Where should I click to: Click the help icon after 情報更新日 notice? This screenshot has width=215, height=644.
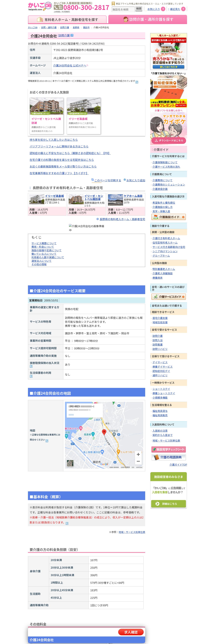137,82
